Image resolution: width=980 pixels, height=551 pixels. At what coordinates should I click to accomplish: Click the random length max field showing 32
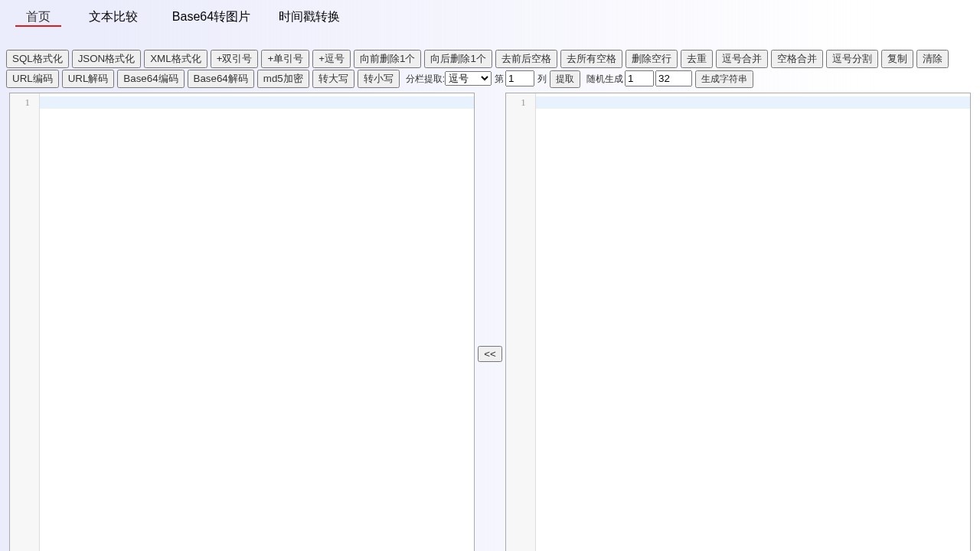[674, 78]
